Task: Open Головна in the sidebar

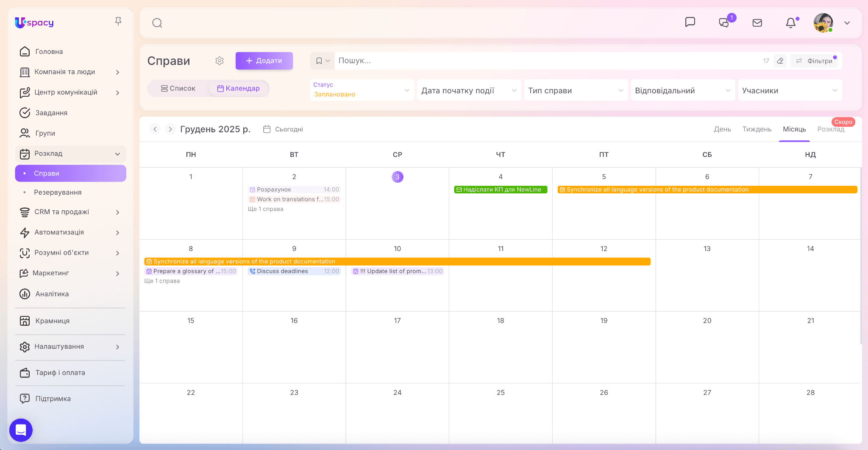Action: point(70,51)
